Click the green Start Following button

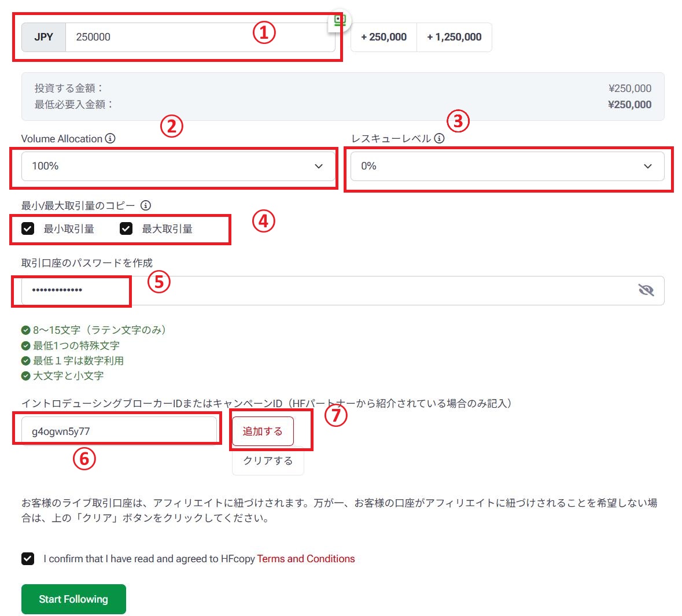point(73,599)
